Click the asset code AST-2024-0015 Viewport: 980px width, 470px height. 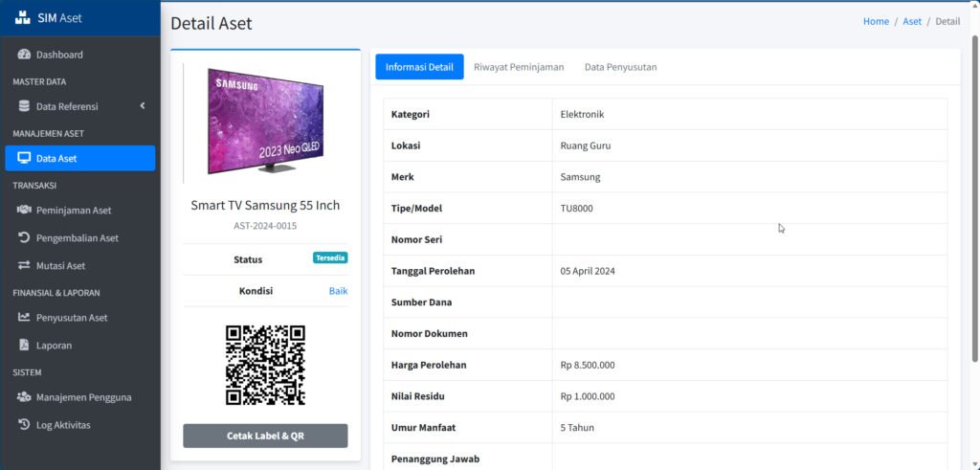(x=266, y=226)
